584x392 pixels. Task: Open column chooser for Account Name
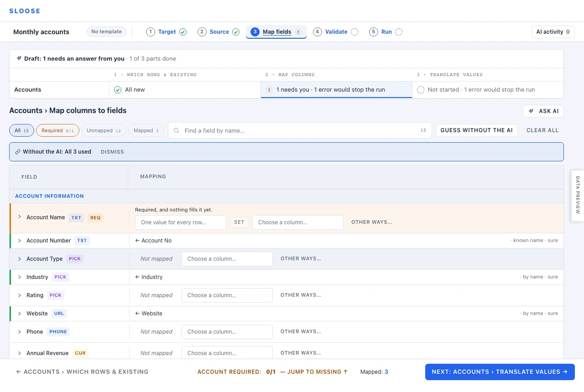(298, 222)
